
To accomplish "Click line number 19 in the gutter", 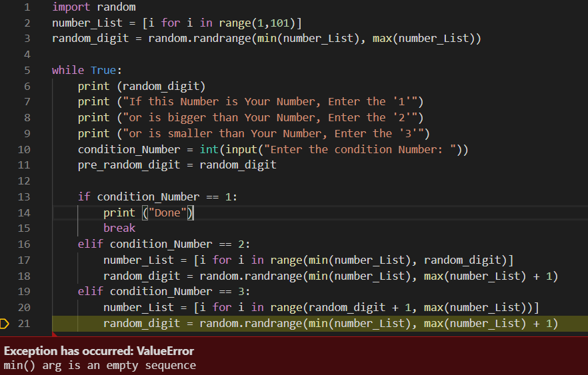I will point(24,292).
